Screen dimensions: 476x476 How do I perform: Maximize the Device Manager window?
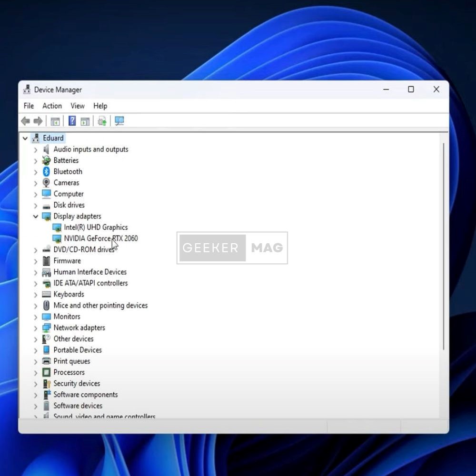(x=411, y=89)
